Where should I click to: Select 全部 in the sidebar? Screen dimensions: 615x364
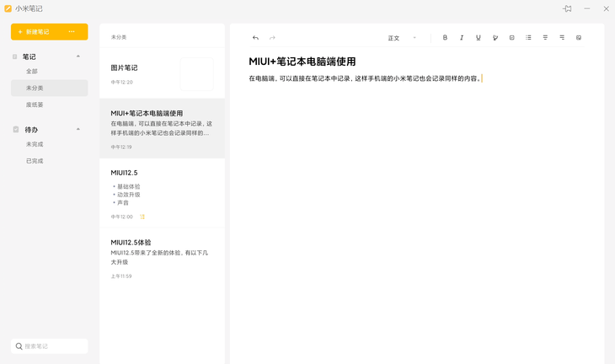(x=32, y=72)
